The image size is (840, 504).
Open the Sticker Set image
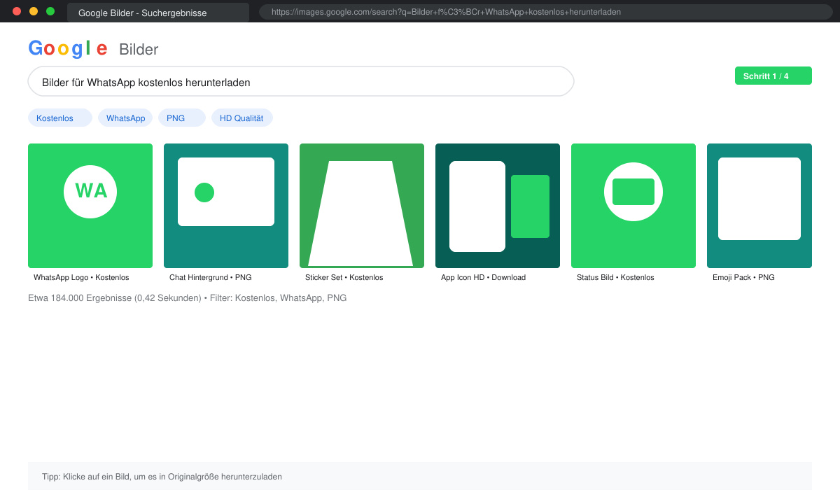(x=362, y=206)
